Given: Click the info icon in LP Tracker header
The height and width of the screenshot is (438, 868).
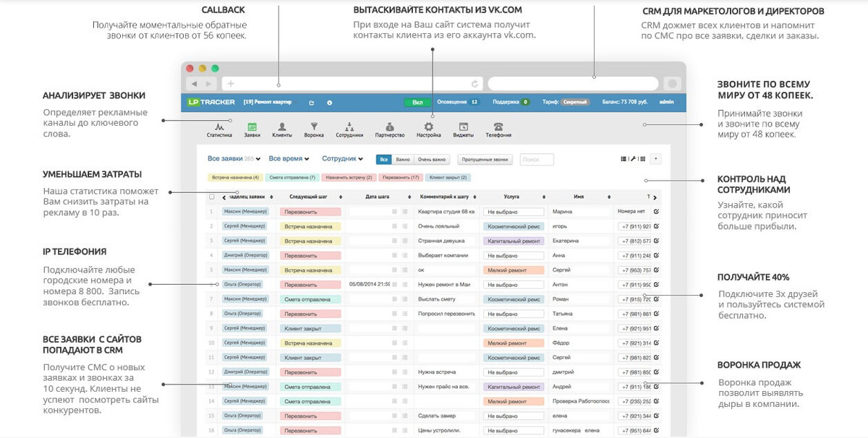Looking at the screenshot, I should [x=329, y=103].
